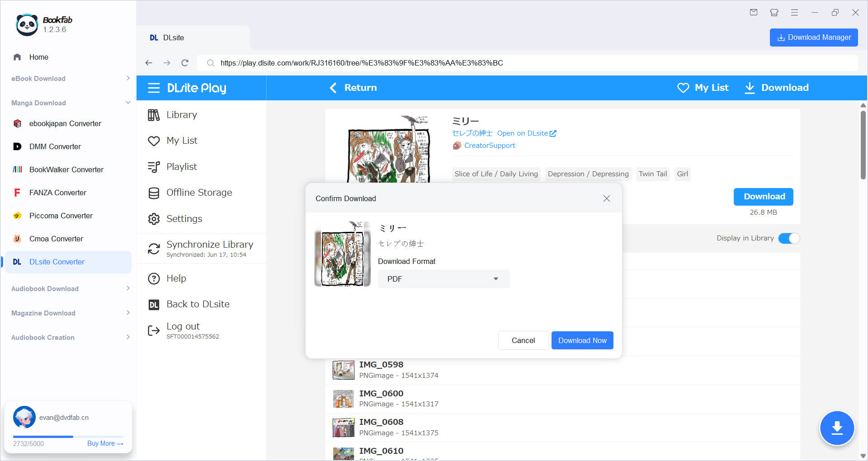Click the address bar URL field
Viewport: 868px width, 461px height.
click(527, 63)
